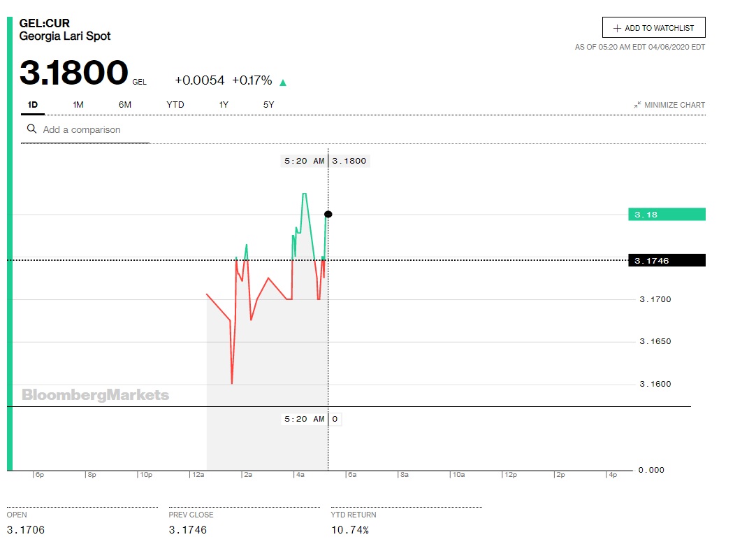Click the Add to Watchlist button
Viewport: 756px width, 544px height.
(653, 27)
